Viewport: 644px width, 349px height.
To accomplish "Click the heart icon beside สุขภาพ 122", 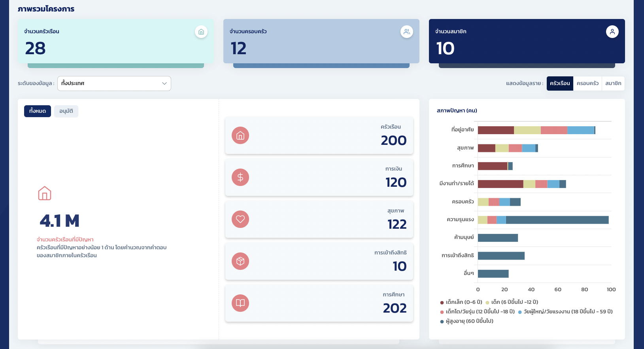I will pyautogui.click(x=240, y=219).
